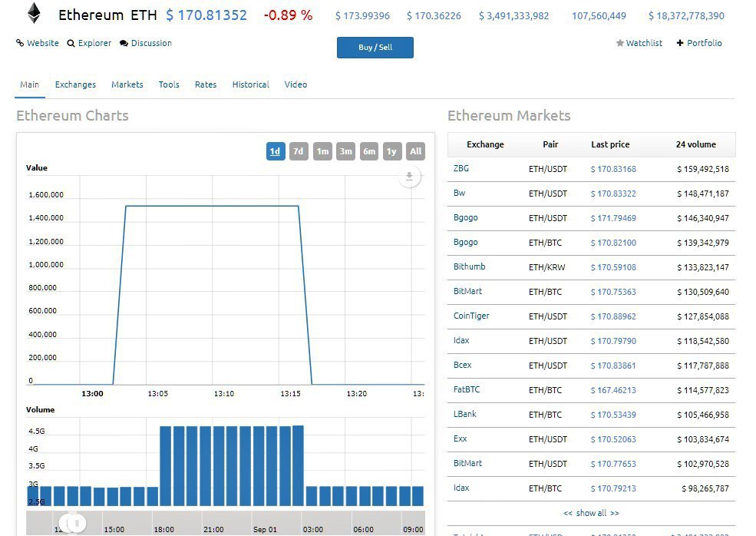Add Ethereum to Watchlist
This screenshot has height=536, width=756.
[x=639, y=43]
